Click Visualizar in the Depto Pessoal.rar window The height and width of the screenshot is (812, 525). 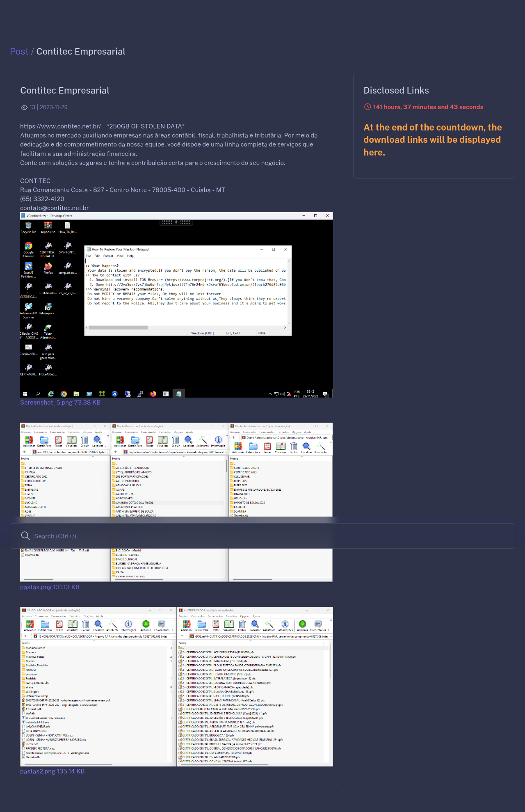(162, 441)
